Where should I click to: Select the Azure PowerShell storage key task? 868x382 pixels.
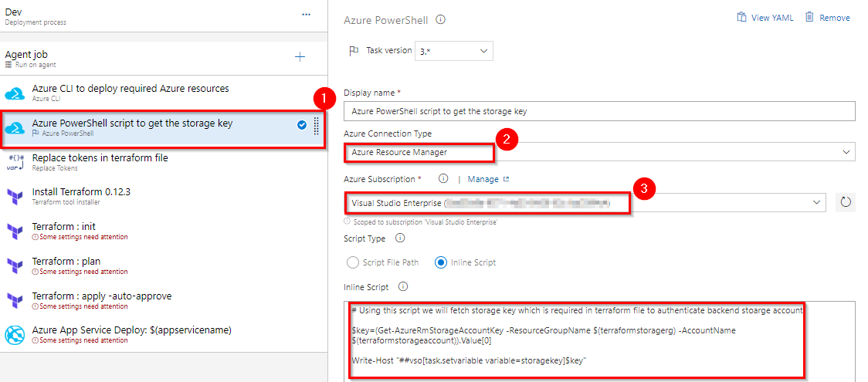[x=163, y=127]
